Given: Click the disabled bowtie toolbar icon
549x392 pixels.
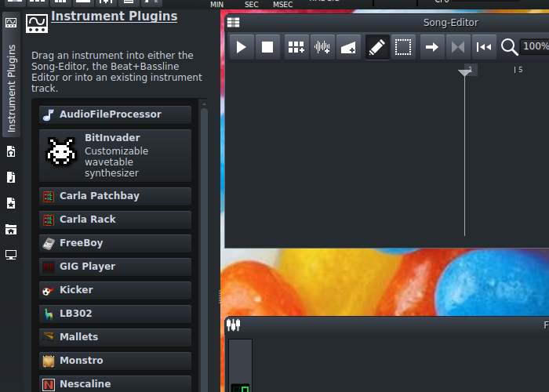Looking at the screenshot, I should point(457,47).
